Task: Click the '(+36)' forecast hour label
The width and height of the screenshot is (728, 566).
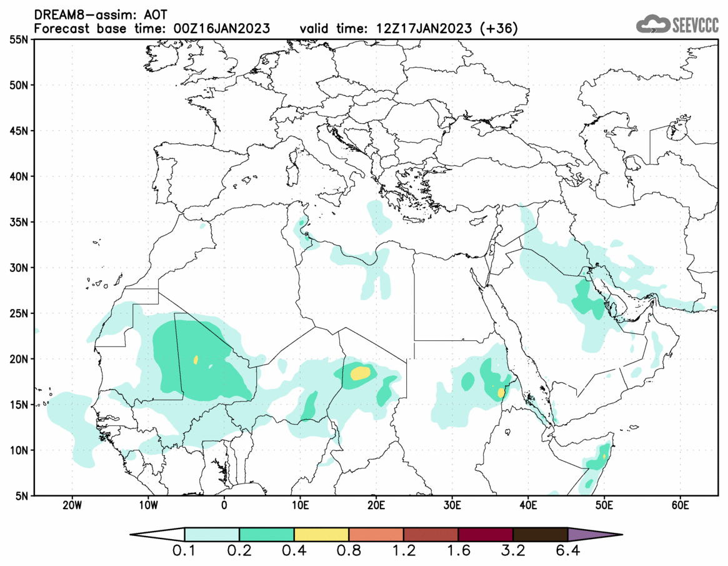Action: 498,29
